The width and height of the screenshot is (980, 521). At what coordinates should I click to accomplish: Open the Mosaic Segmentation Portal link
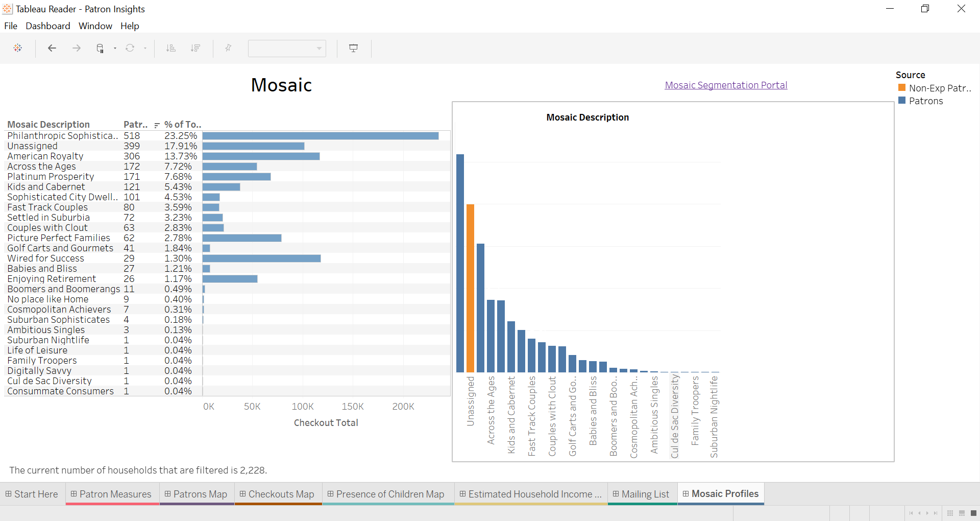[726, 85]
